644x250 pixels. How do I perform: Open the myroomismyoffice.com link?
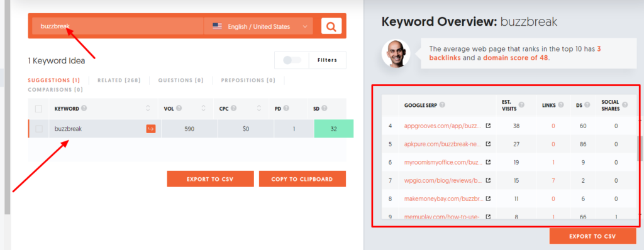click(443, 162)
